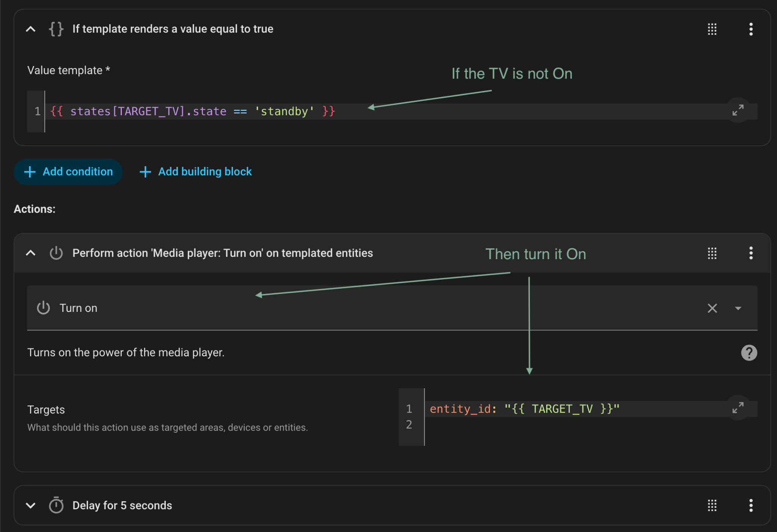Open three-dot menu of Turn on action
This screenshot has width=777, height=532.
click(751, 253)
